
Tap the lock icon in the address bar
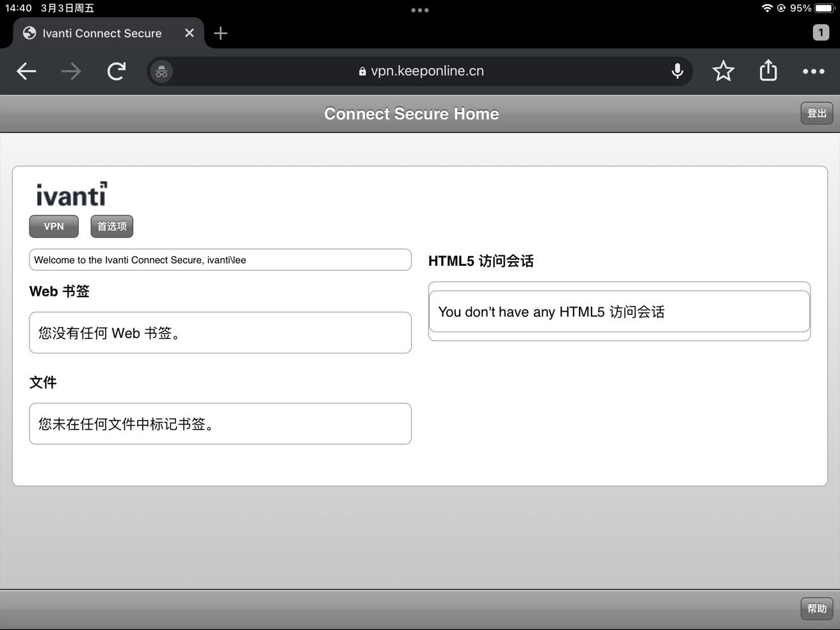(x=361, y=71)
